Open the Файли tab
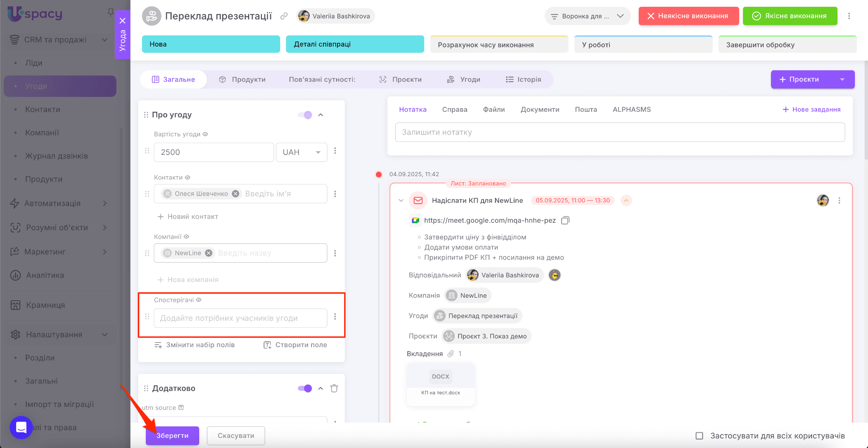This screenshot has width=868, height=448. (494, 110)
